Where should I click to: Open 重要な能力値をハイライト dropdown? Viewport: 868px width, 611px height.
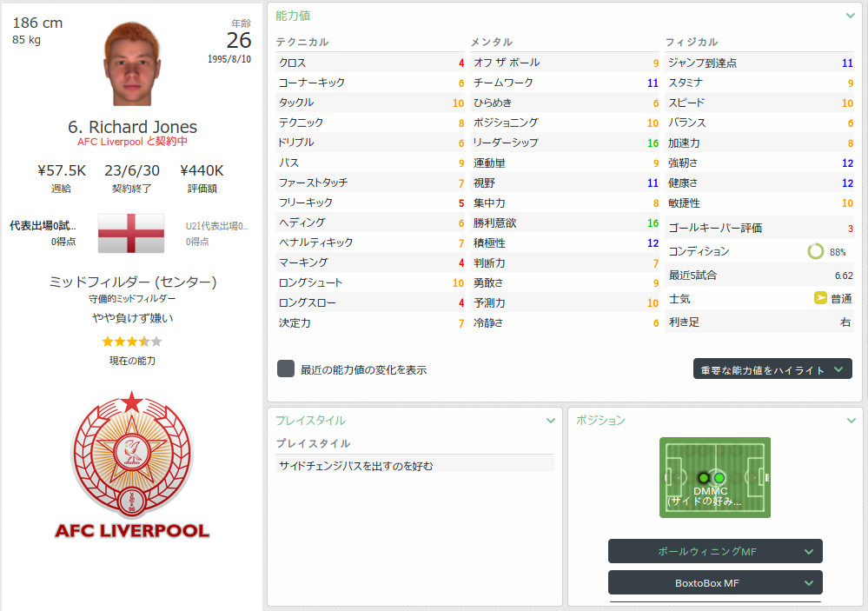click(772, 369)
